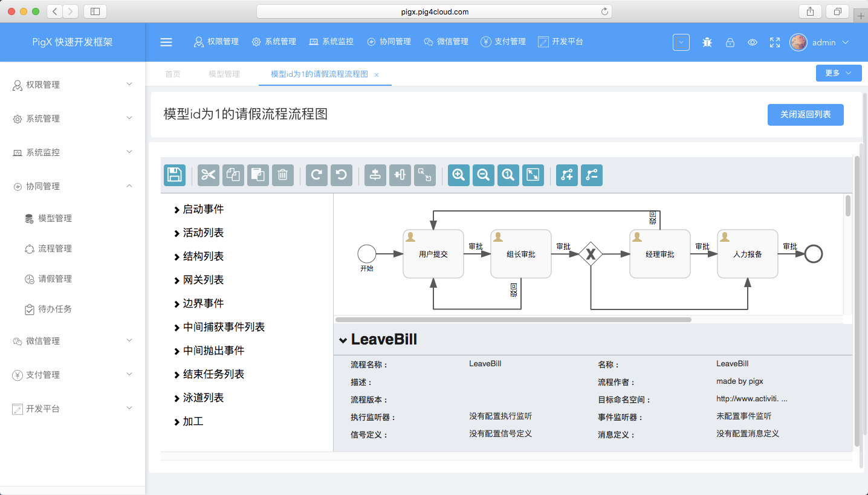The image size is (868, 495).
Task: Click the bug debug icon in header
Action: pyautogui.click(x=707, y=42)
